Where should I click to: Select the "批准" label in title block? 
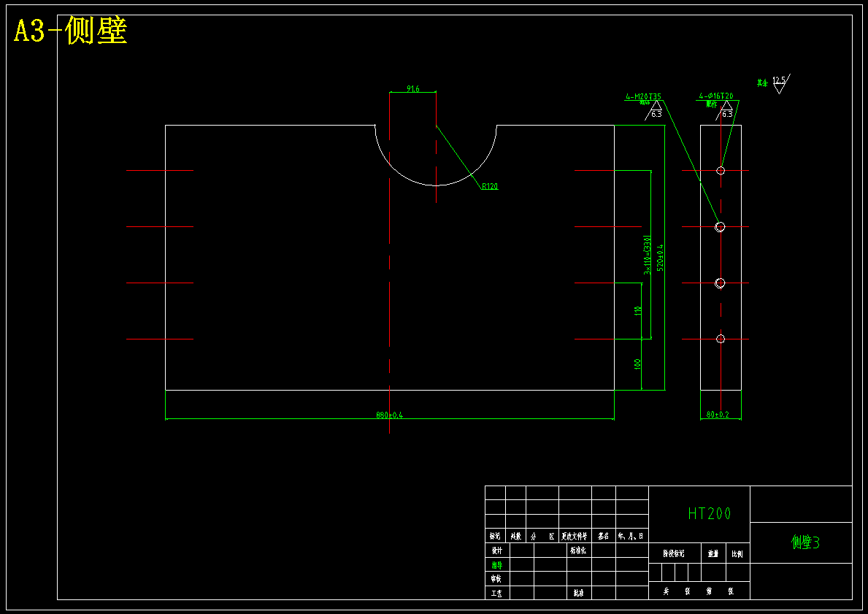point(578,593)
